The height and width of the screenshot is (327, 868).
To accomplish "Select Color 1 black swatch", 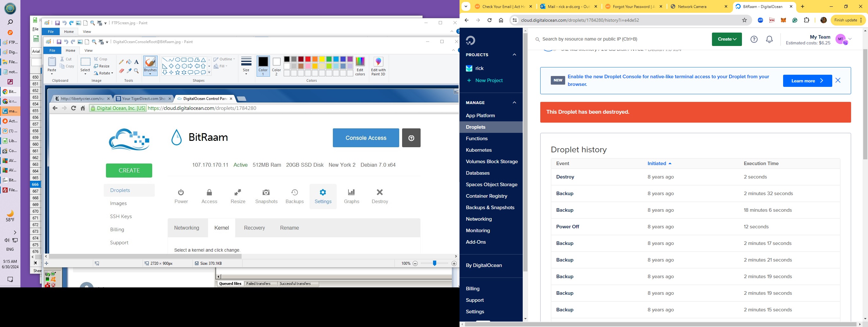I will coord(263,66).
